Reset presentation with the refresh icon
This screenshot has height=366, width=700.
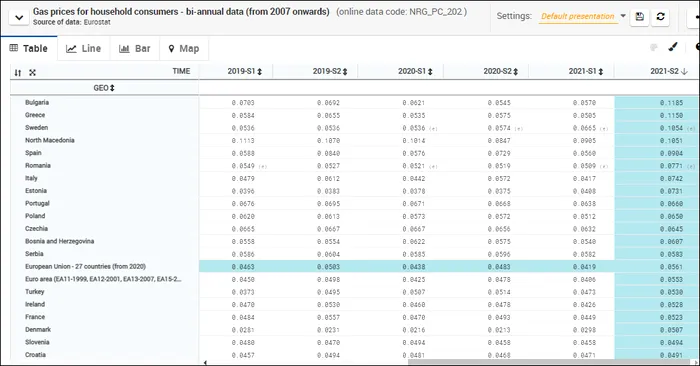click(660, 17)
